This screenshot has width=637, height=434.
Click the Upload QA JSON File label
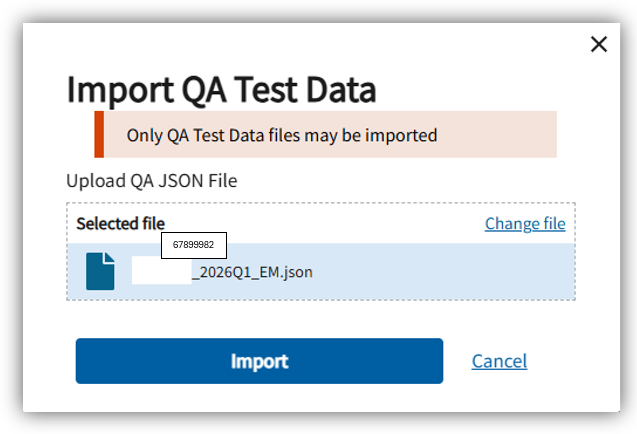pos(152,181)
